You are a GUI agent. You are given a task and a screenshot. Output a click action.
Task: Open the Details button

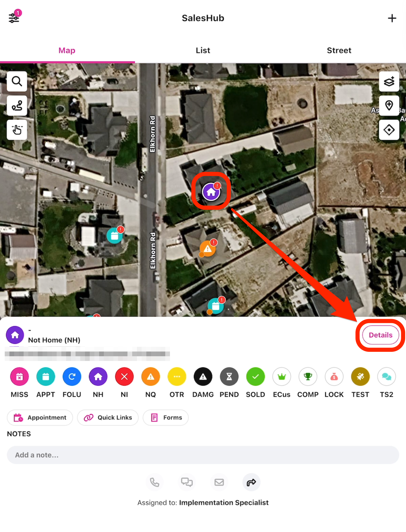tap(380, 335)
